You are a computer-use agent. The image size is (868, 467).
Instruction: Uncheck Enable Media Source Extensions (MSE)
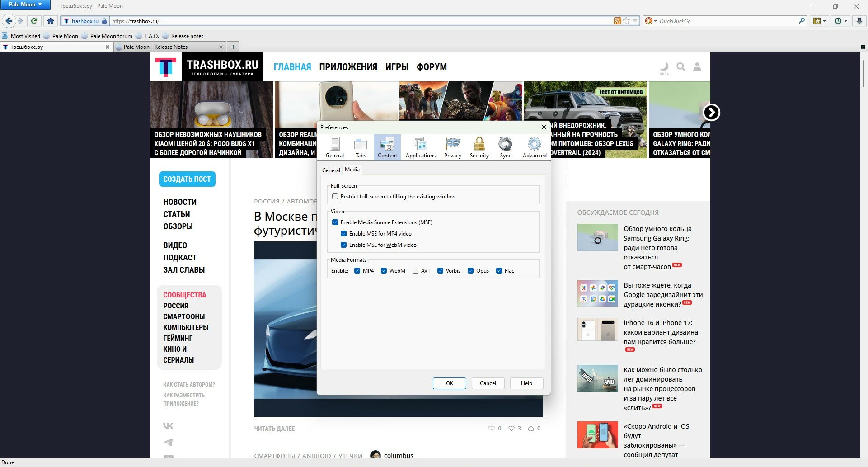pyautogui.click(x=335, y=222)
